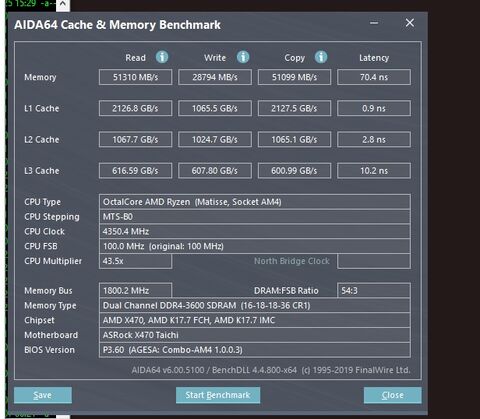
Task: Click the Read column header label
Action: tap(135, 58)
